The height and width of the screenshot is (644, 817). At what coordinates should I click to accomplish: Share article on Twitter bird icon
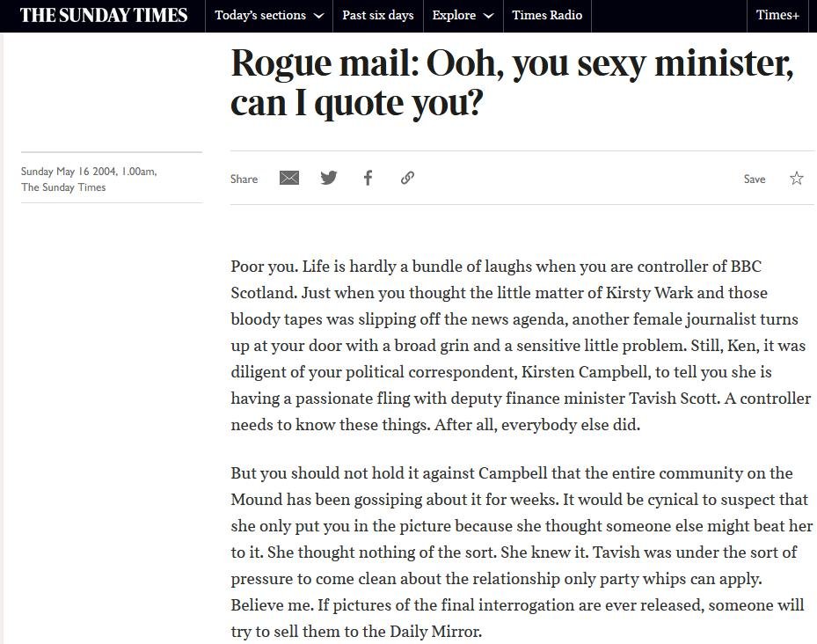point(329,178)
